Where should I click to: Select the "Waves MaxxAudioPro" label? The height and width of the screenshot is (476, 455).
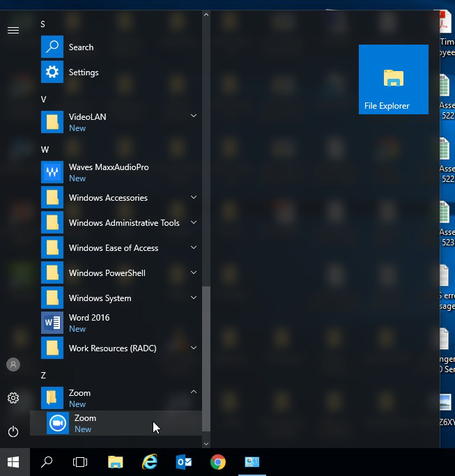coord(109,167)
